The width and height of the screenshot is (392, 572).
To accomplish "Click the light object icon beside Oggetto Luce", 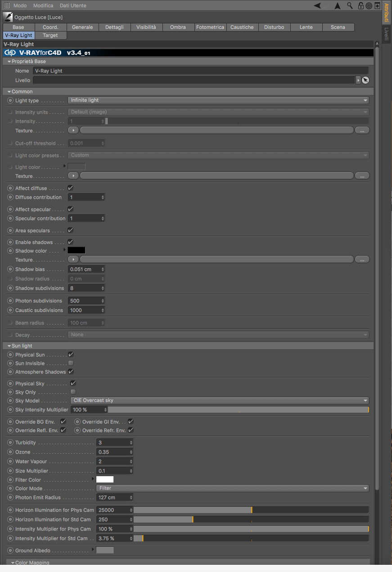I will pos(8,17).
